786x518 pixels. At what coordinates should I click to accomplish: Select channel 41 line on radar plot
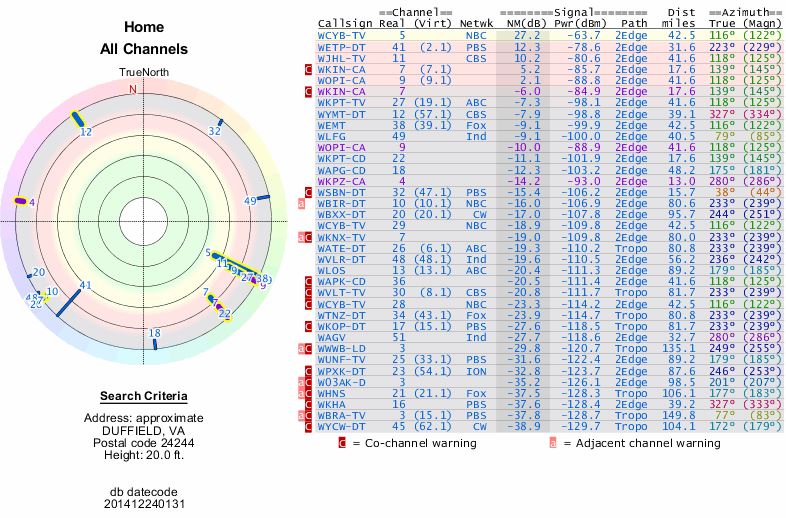pyautogui.click(x=68, y=304)
